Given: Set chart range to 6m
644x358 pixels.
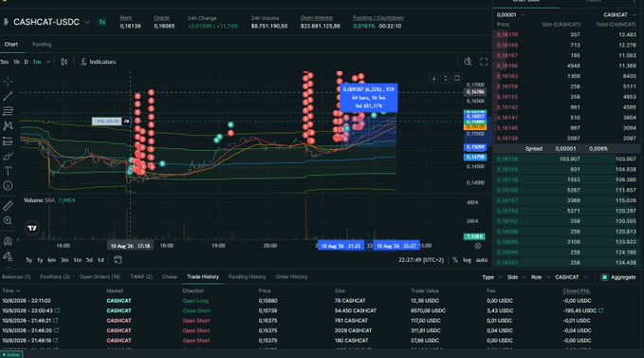Looking at the screenshot, I should [x=51, y=260].
